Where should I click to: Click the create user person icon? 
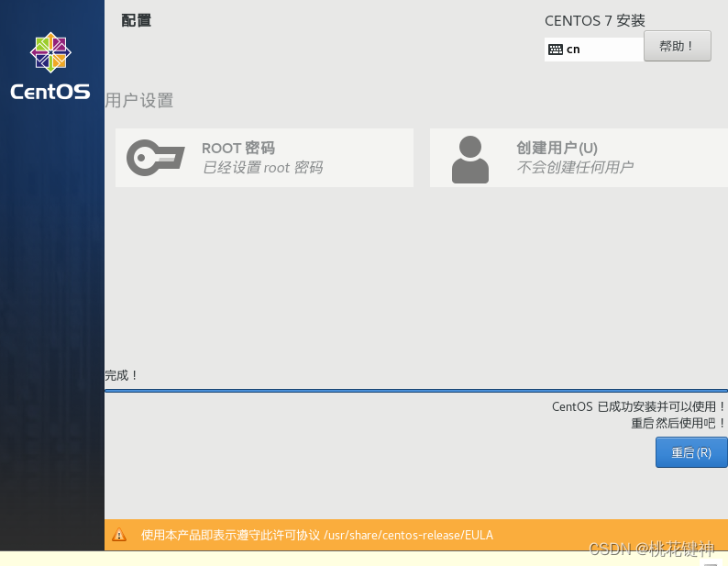coord(469,160)
